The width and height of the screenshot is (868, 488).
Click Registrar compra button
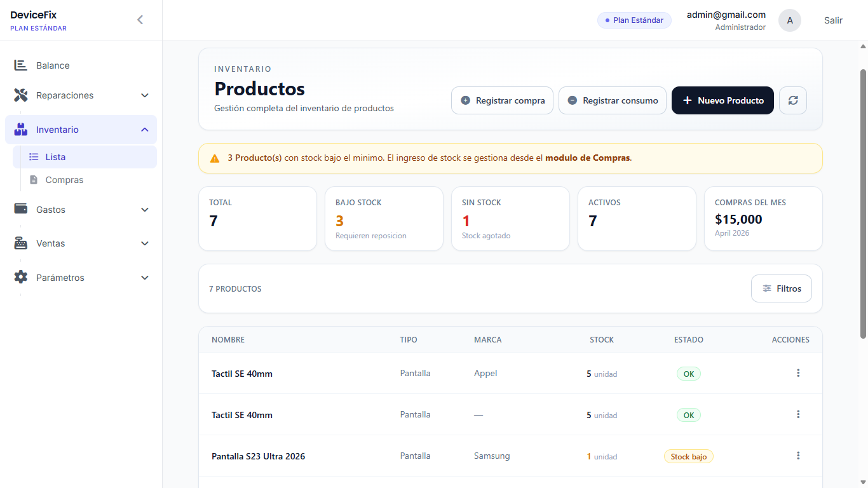point(502,100)
